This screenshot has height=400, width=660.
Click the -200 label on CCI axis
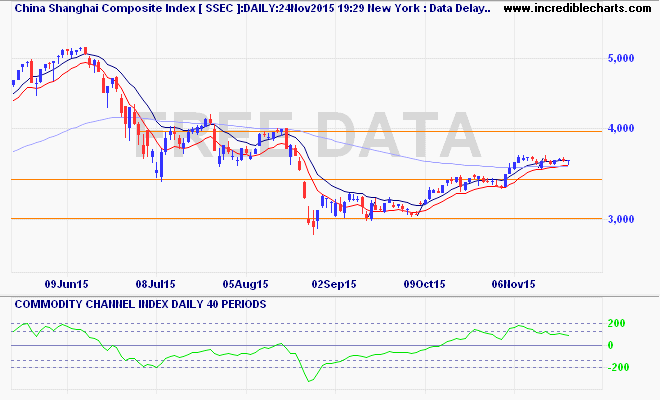click(x=618, y=367)
